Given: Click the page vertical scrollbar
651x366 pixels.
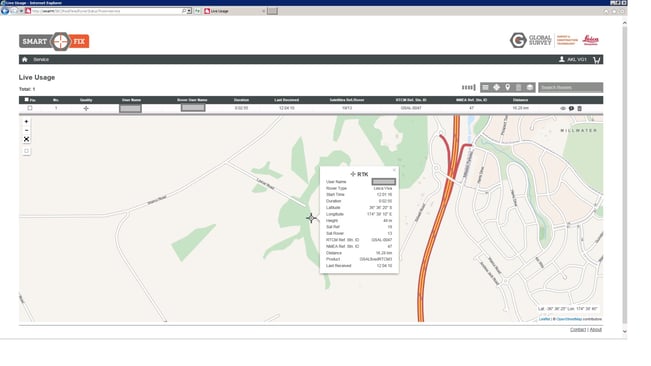Looking at the screenshot, I should 624,176.
